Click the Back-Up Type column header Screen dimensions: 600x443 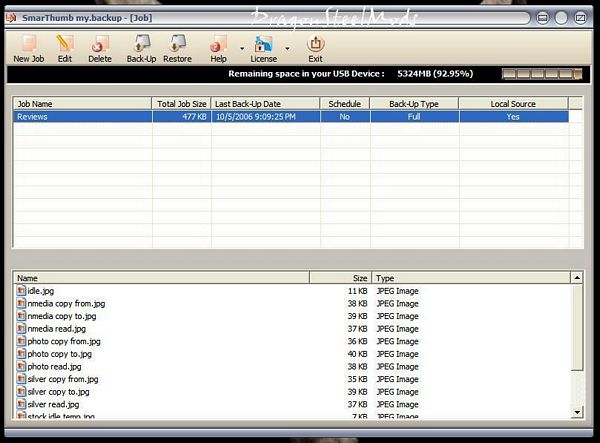tap(414, 104)
